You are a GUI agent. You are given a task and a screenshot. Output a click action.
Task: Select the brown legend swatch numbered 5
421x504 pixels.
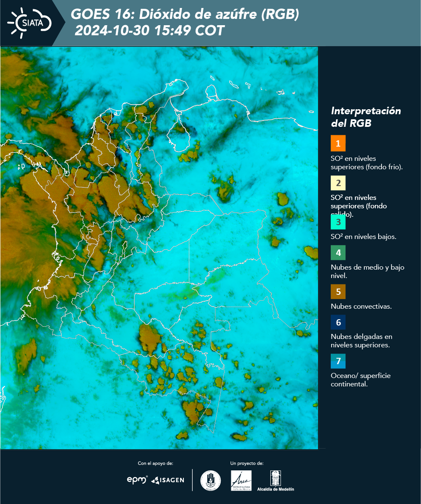point(338,291)
